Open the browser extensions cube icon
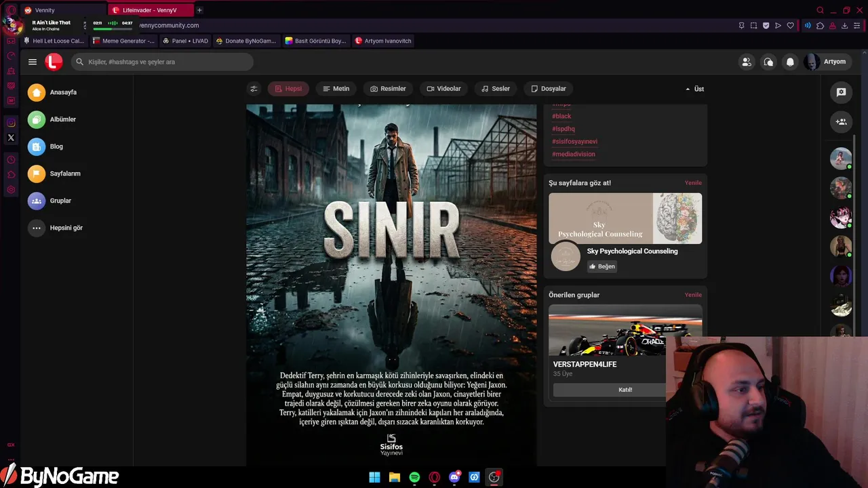This screenshot has width=868, height=488. [820, 26]
